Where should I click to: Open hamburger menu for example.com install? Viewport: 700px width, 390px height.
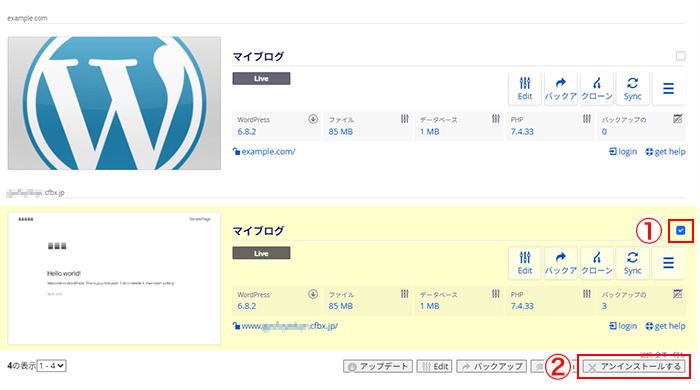[668, 88]
